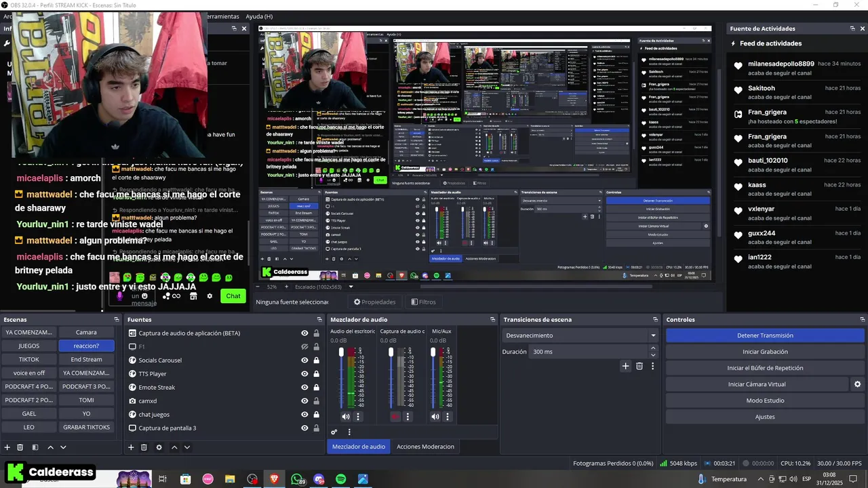
Task: Lock the Captura de pantalla 3 source
Action: [x=316, y=428]
